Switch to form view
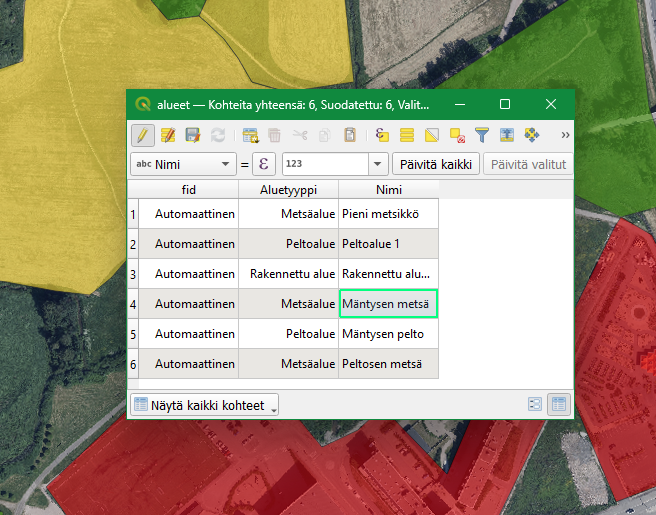The image size is (656, 515). (535, 405)
